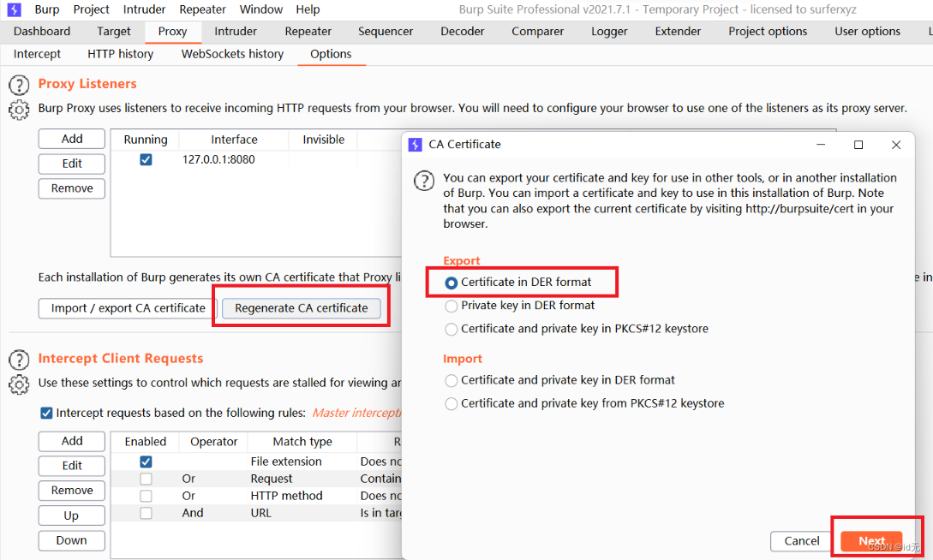Maximize the CA Certificate dialog
The width and height of the screenshot is (933, 560).
(858, 145)
